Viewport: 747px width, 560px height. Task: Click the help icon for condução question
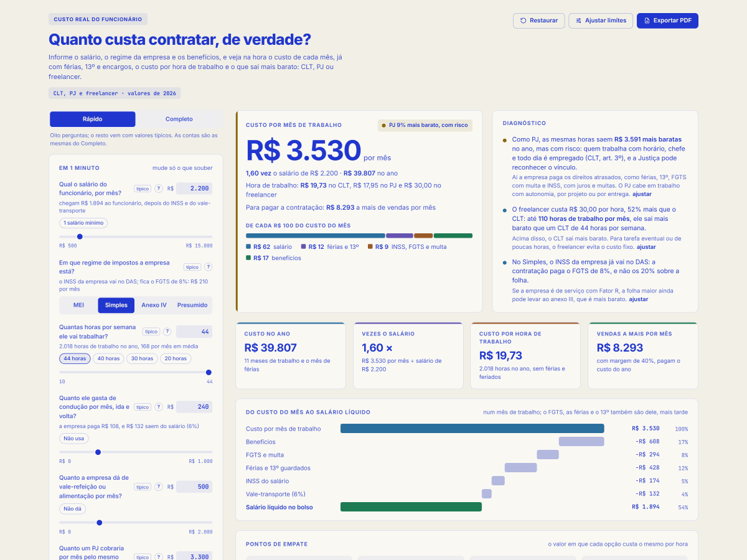click(159, 407)
